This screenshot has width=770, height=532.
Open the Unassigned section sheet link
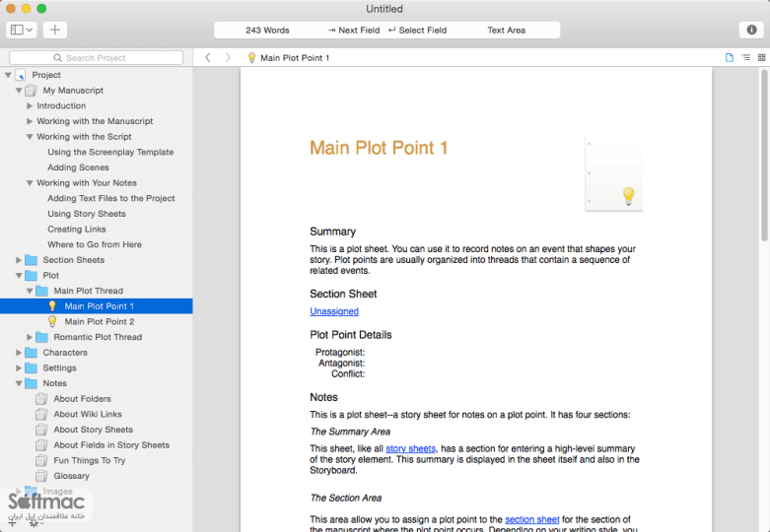[334, 311]
